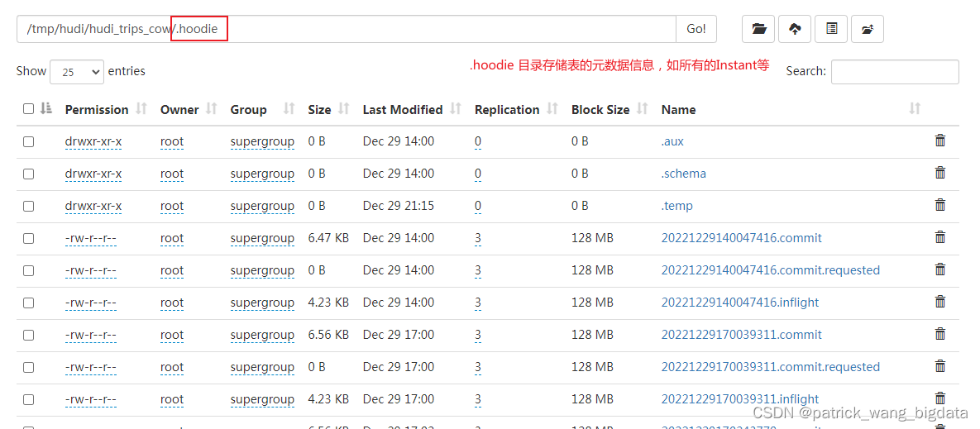The height and width of the screenshot is (429, 980).
Task: Click group supergroup in .temp row
Action: (x=262, y=206)
